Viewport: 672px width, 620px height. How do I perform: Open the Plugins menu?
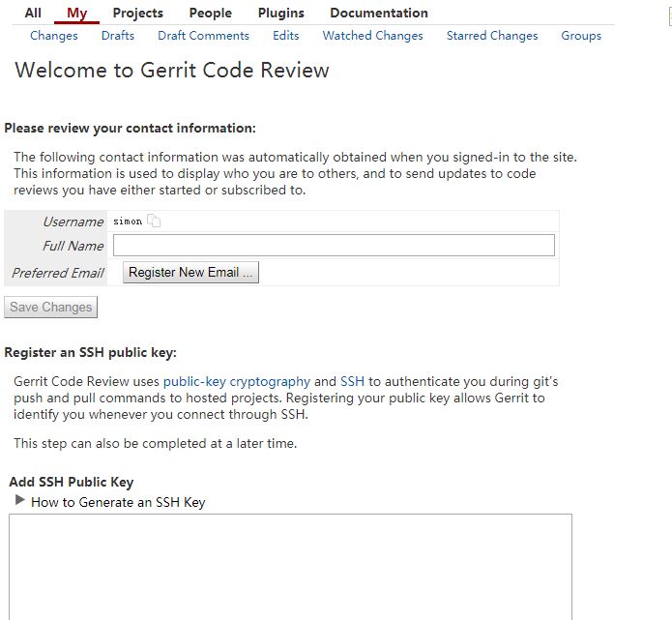click(281, 13)
